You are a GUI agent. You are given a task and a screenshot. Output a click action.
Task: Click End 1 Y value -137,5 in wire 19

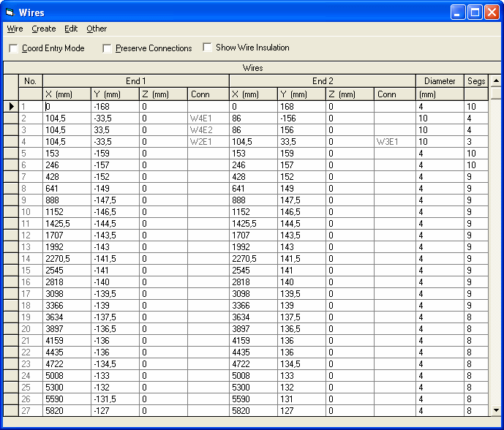(x=115, y=317)
